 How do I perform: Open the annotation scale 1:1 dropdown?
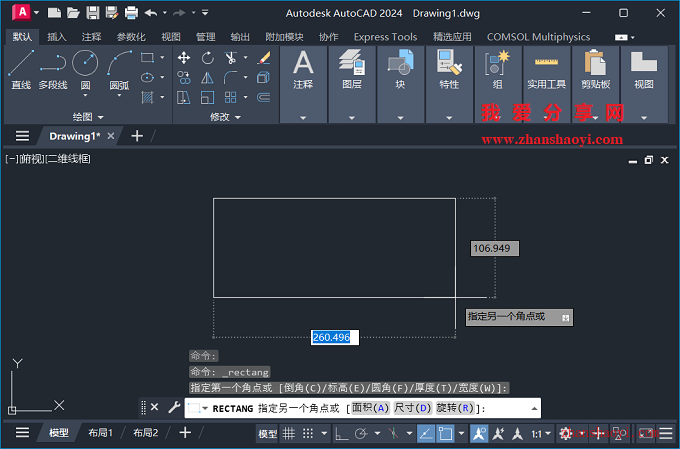tap(541, 433)
